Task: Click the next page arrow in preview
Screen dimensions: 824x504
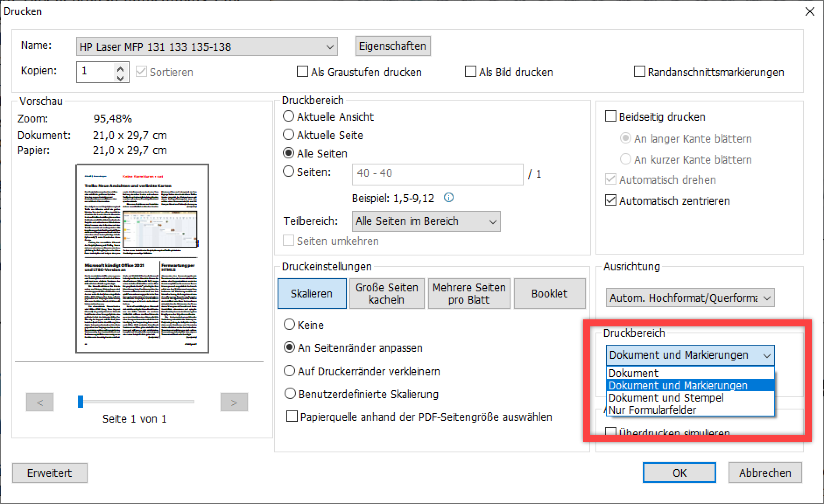Action: (234, 402)
